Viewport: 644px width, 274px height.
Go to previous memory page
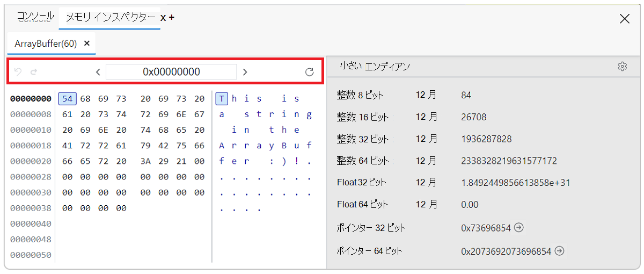coord(98,72)
